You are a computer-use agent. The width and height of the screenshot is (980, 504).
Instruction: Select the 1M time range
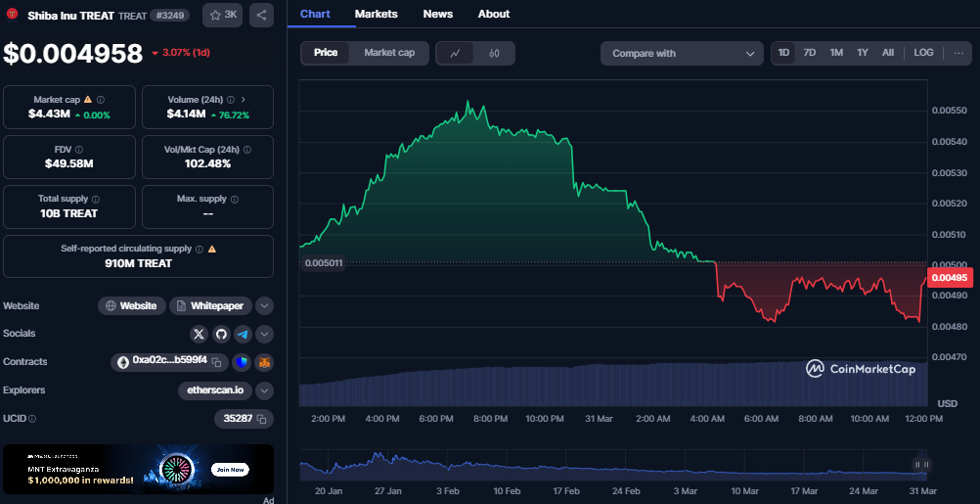836,53
